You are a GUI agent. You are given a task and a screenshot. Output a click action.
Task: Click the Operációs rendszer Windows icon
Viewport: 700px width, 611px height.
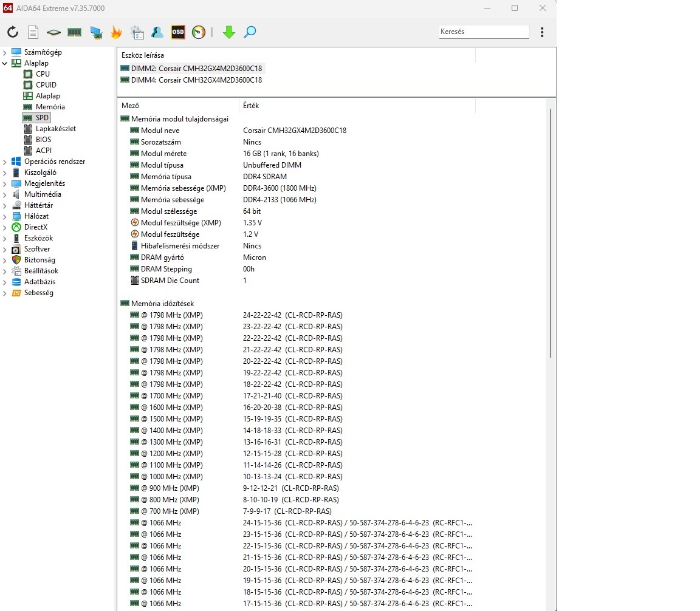point(16,162)
